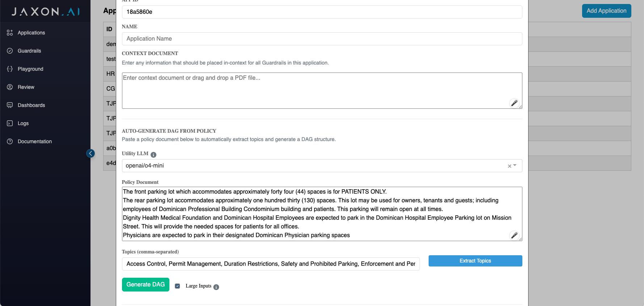Go to Dashboards in sidebar

point(31,105)
